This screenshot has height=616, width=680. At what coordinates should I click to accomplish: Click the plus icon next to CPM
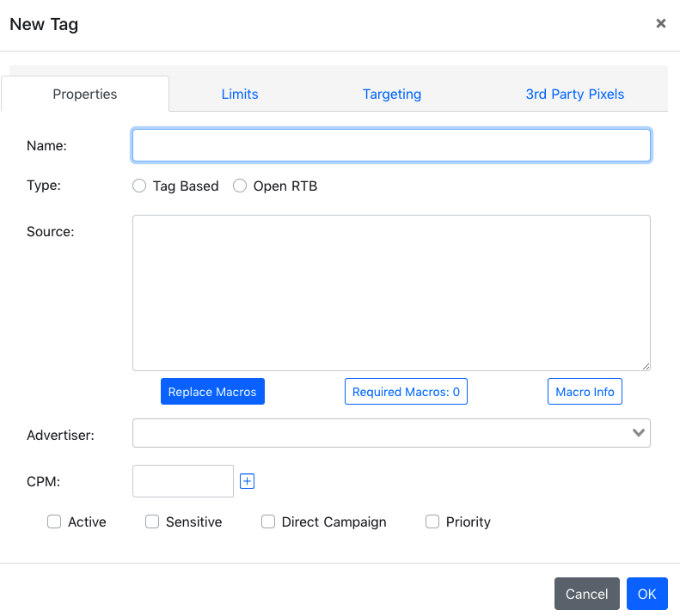(x=248, y=481)
